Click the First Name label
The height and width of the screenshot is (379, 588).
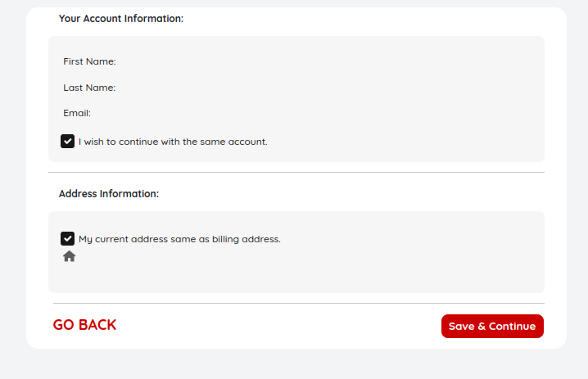coord(89,61)
